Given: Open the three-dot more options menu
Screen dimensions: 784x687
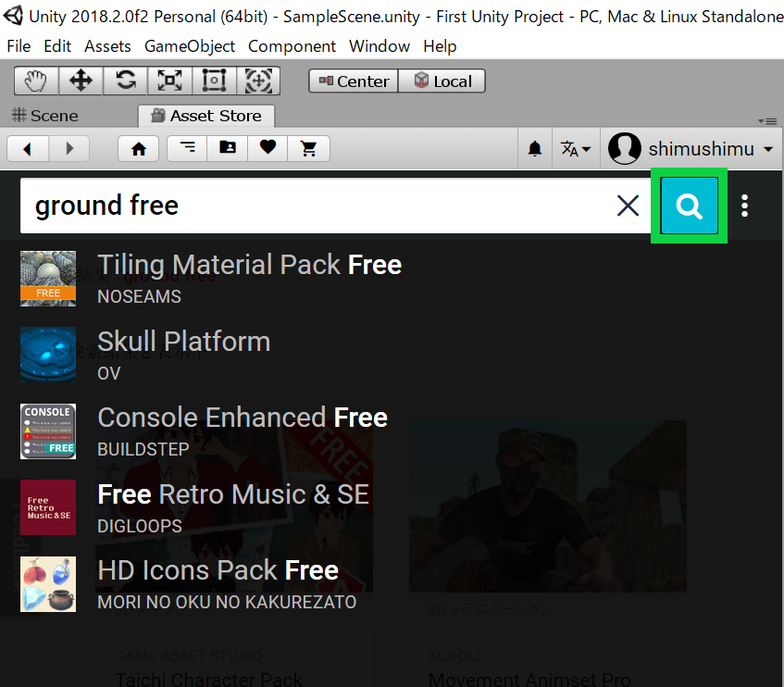Looking at the screenshot, I should pos(745,206).
